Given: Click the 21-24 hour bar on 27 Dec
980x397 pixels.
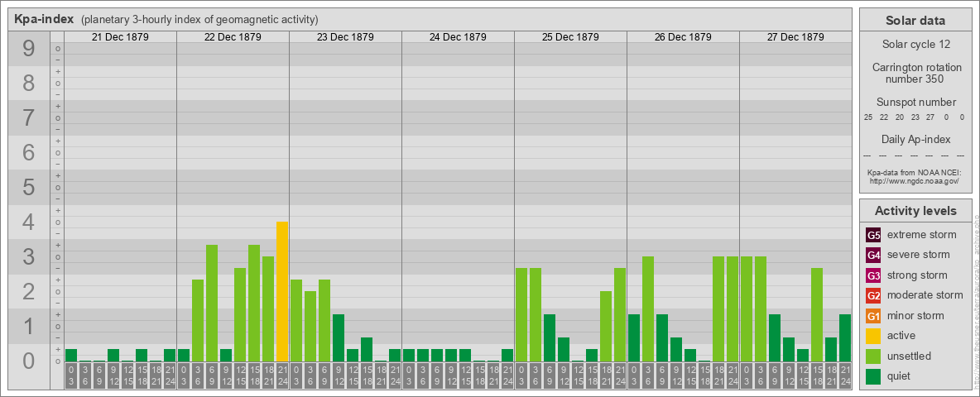Looking at the screenshot, I should (x=844, y=337).
